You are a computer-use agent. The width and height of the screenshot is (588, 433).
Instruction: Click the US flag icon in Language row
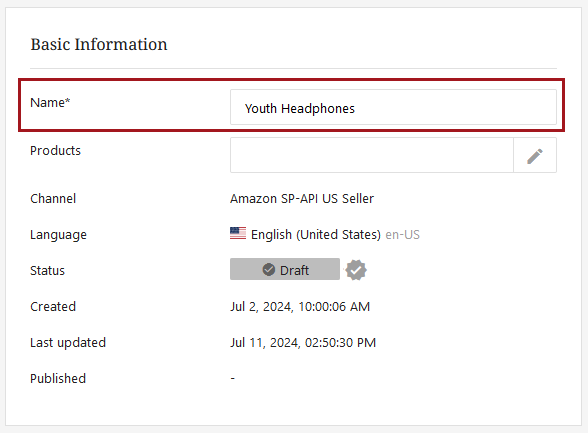238,234
